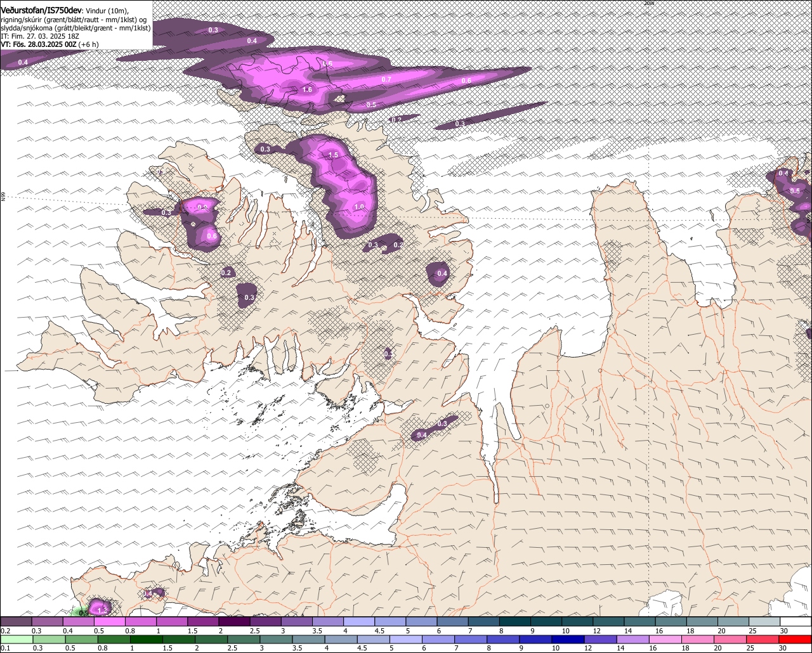
Task: Click the 'IT: Fim. 27. 03. 2025 18Z' line
Action: click(39, 36)
